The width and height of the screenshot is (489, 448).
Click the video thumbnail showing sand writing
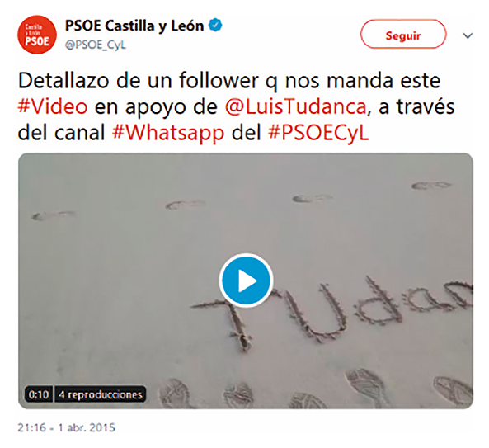point(246,281)
